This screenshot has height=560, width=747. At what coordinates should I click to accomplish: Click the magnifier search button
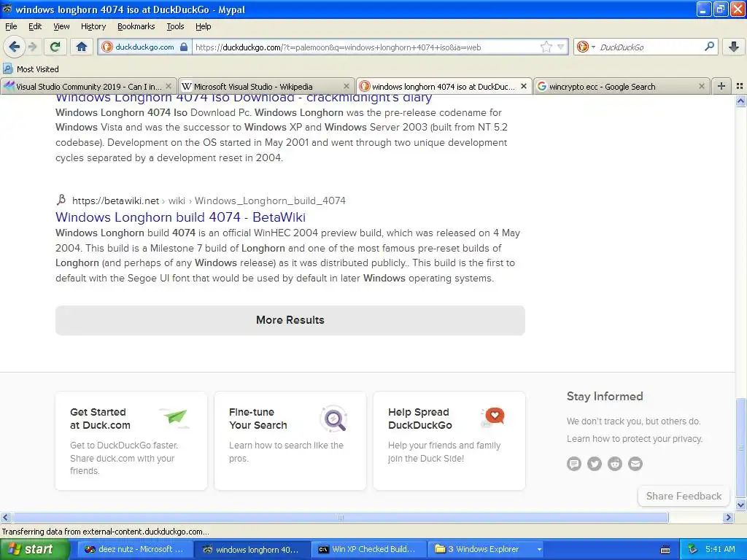point(709,47)
